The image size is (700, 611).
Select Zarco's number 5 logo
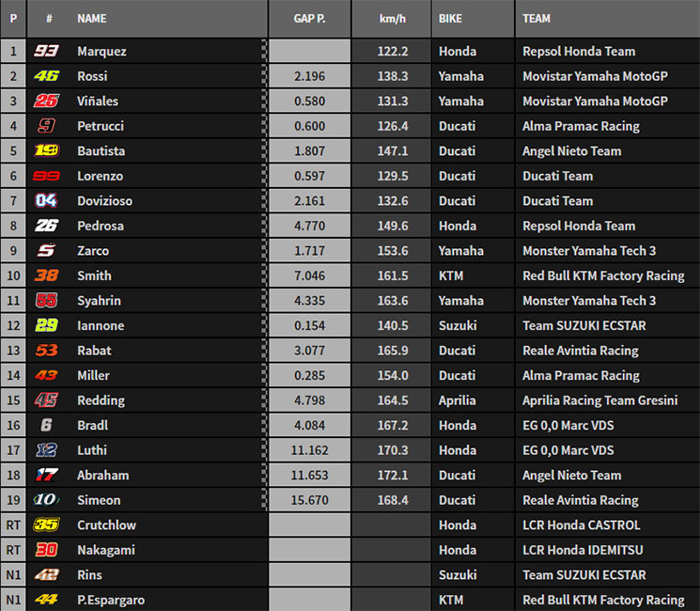click(x=46, y=251)
